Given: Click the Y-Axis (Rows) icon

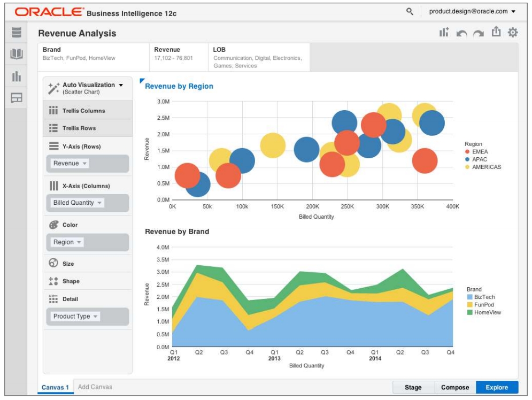Looking at the screenshot, I should click(x=53, y=146).
